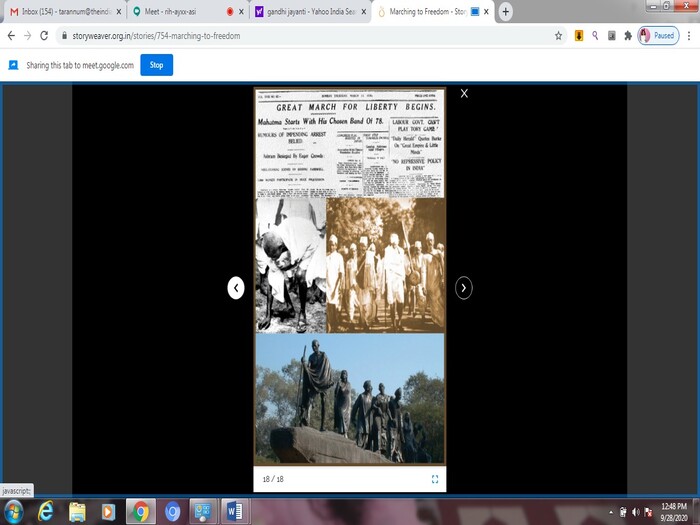Image resolution: width=700 pixels, height=525 pixels.
Task: Close the story reader with the X
Action: click(464, 93)
